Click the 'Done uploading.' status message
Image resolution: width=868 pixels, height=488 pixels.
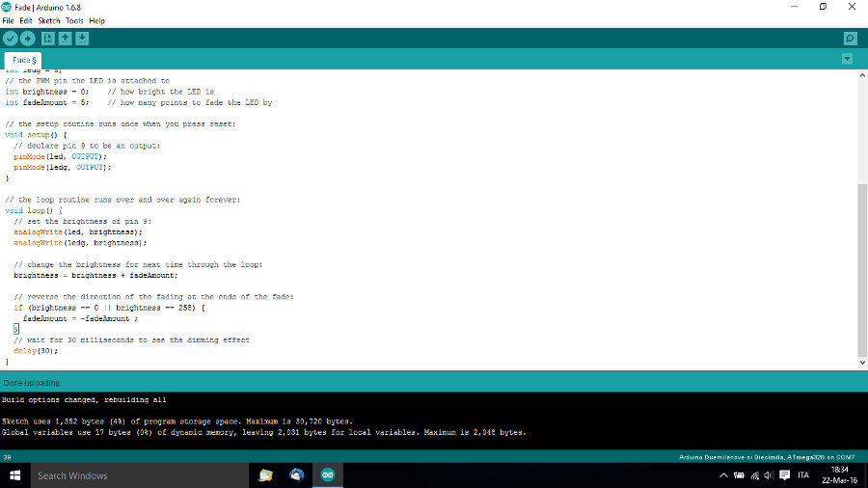[x=32, y=383]
